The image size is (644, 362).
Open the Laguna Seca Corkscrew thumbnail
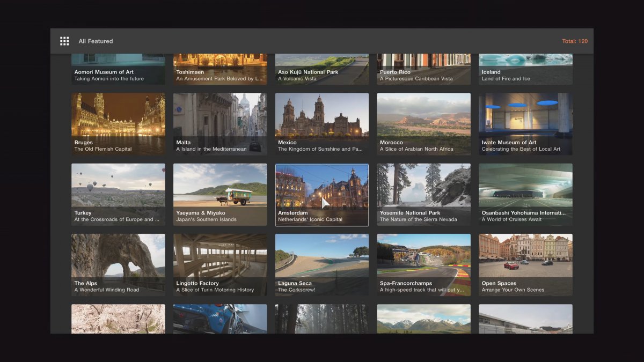pos(322,265)
